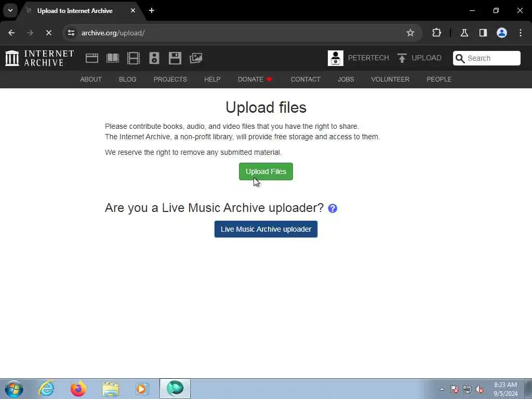
Task: Click the blue help question mark icon
Action: pos(332,208)
